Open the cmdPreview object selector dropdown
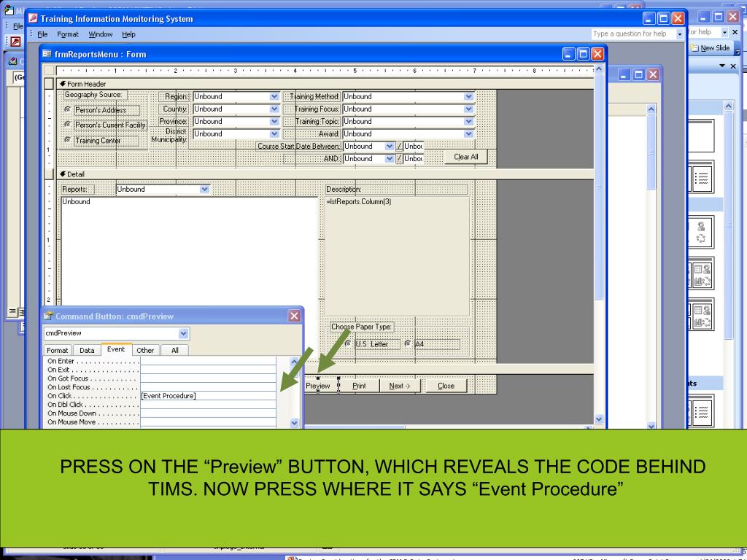The height and width of the screenshot is (560, 747). pos(183,333)
